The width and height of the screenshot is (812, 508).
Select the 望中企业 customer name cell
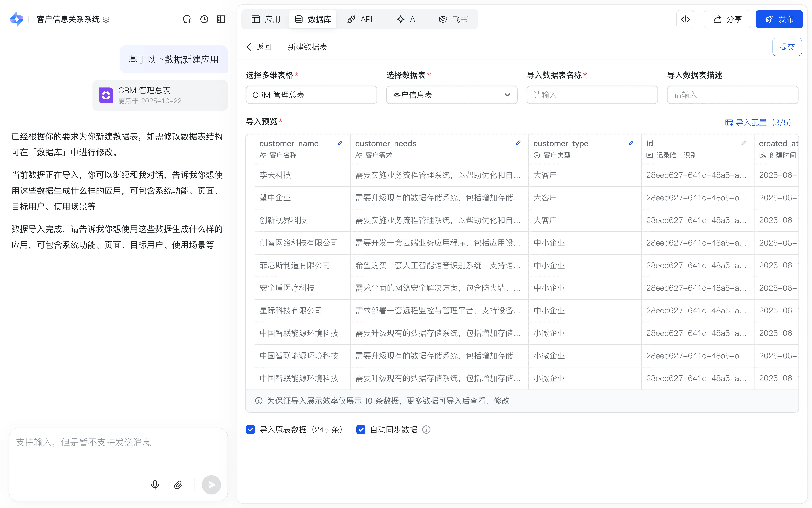302,198
